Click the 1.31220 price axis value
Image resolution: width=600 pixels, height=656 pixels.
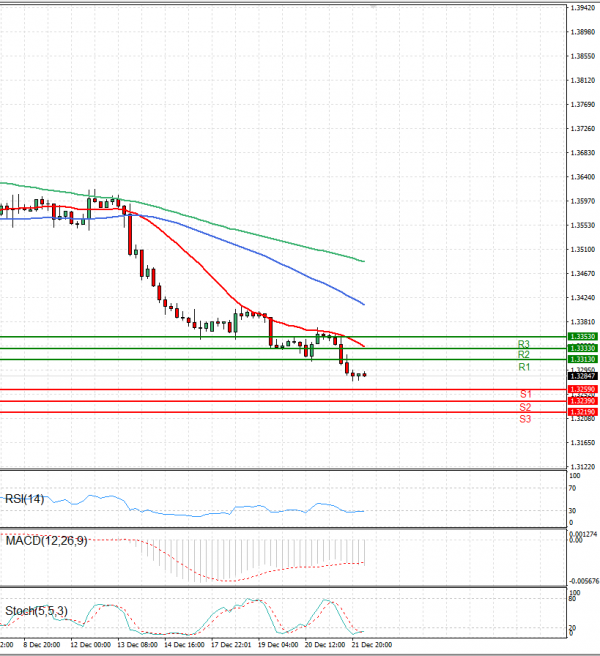tap(583, 467)
